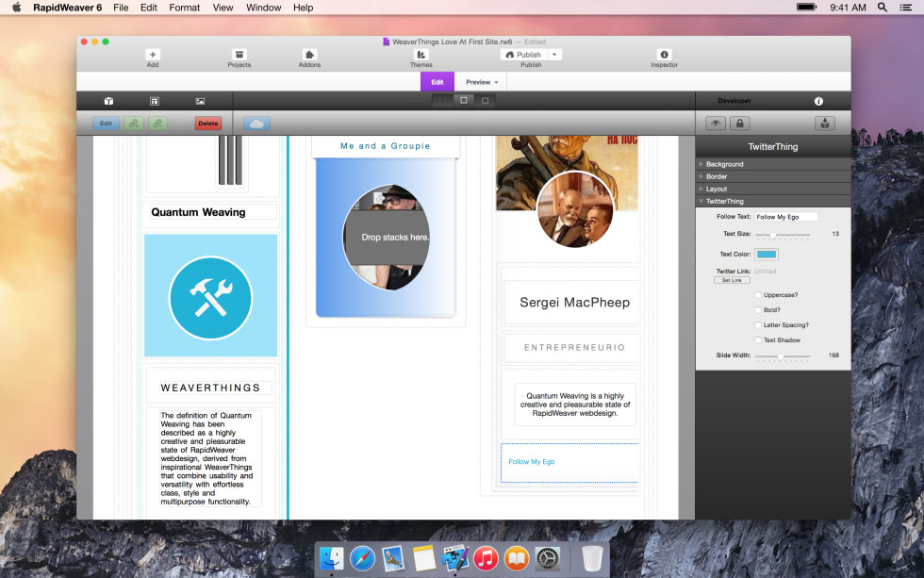Open Spotlight search magnifier icon
The width and height of the screenshot is (924, 578).
pos(883,7)
